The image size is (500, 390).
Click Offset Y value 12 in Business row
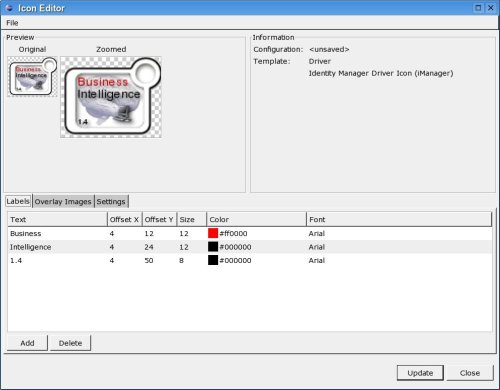tap(149, 234)
